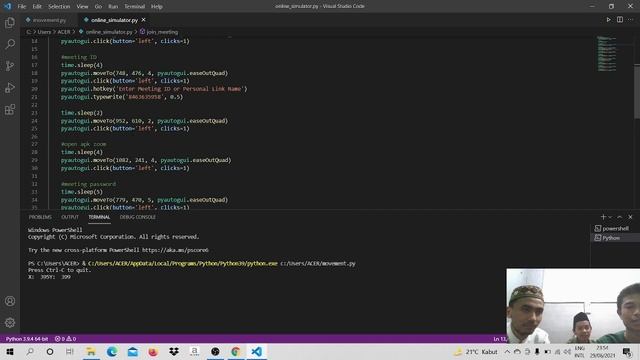Open the Windows Start menu

(x=10, y=351)
